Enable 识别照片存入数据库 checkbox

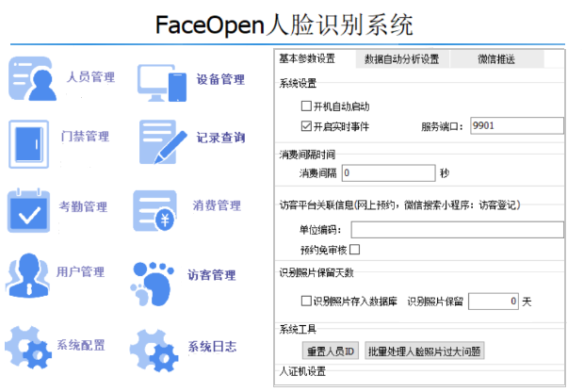click(x=305, y=302)
